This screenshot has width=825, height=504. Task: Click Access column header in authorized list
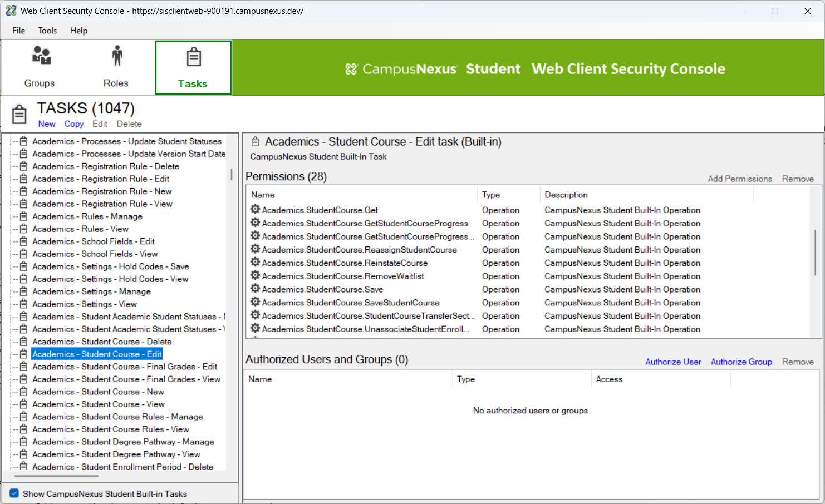pyautogui.click(x=661, y=379)
